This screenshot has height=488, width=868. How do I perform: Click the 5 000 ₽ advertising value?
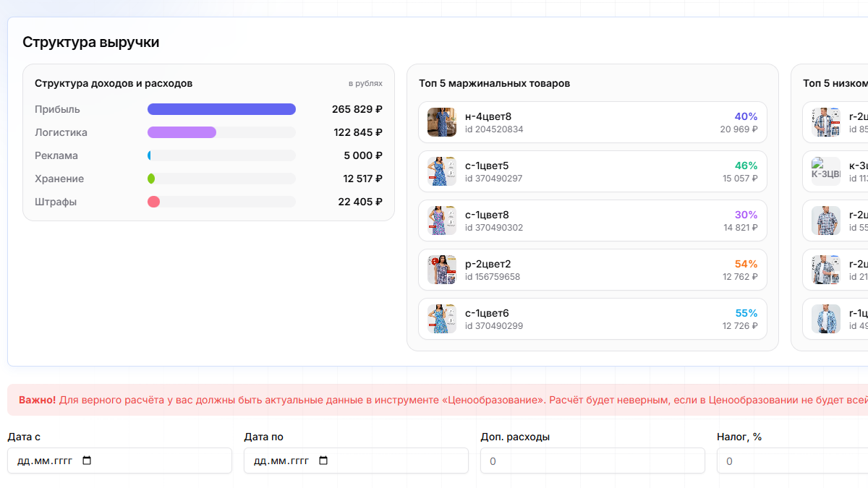click(363, 155)
